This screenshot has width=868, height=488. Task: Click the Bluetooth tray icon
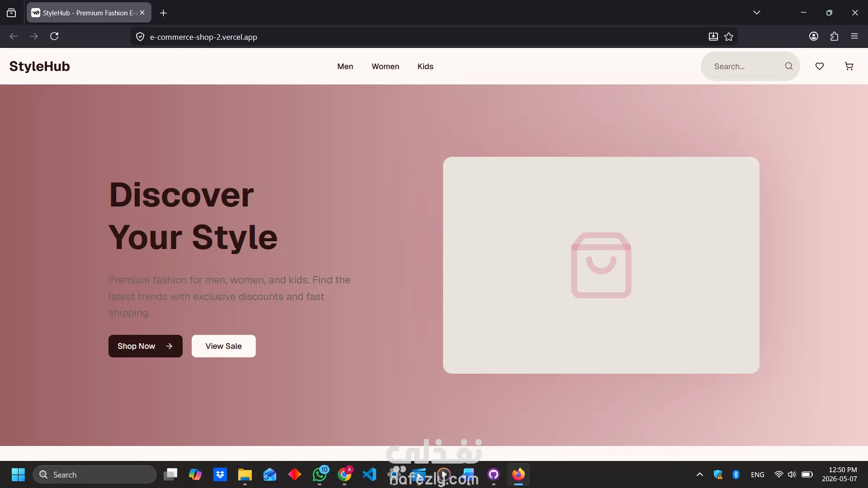tap(736, 474)
